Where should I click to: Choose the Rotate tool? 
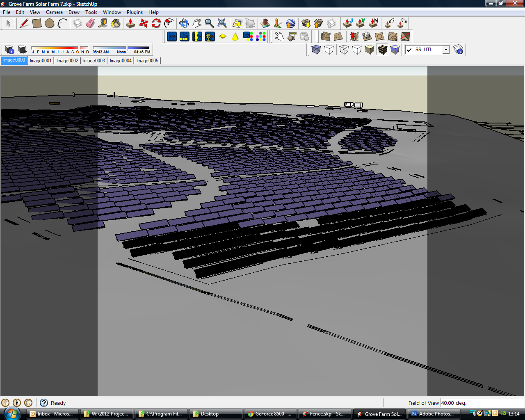156,23
